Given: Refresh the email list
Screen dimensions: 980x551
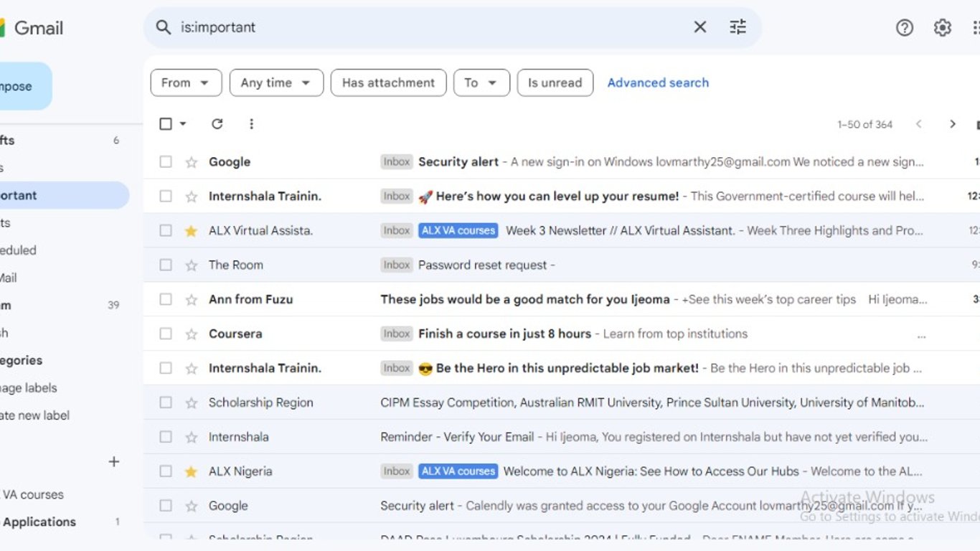Looking at the screenshot, I should coord(217,124).
